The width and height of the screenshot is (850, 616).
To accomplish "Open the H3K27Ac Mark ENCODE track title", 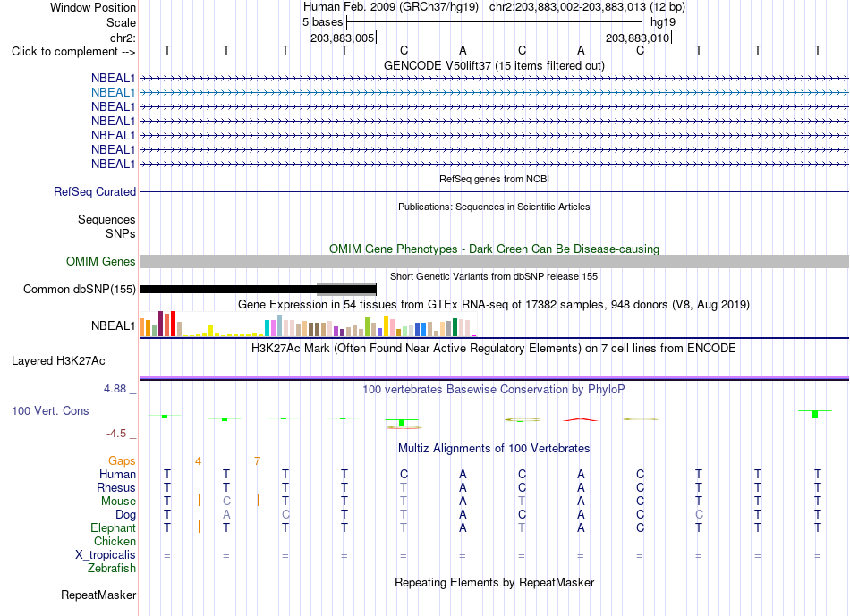I will (494, 349).
